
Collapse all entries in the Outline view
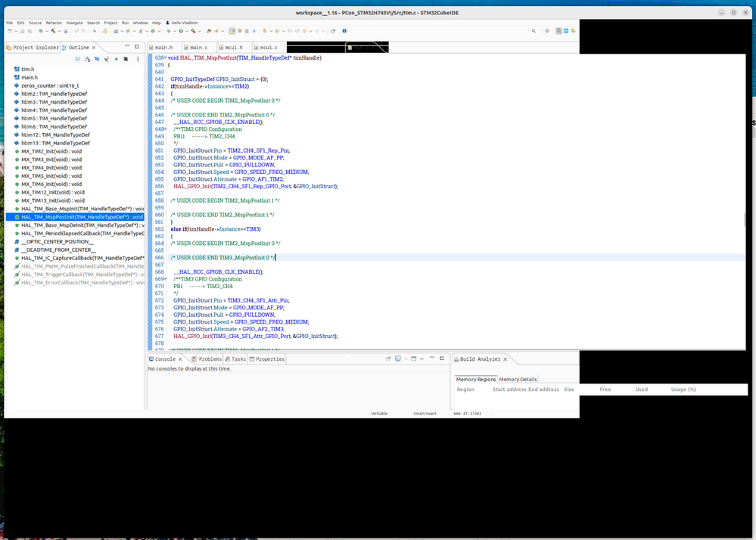79,59
